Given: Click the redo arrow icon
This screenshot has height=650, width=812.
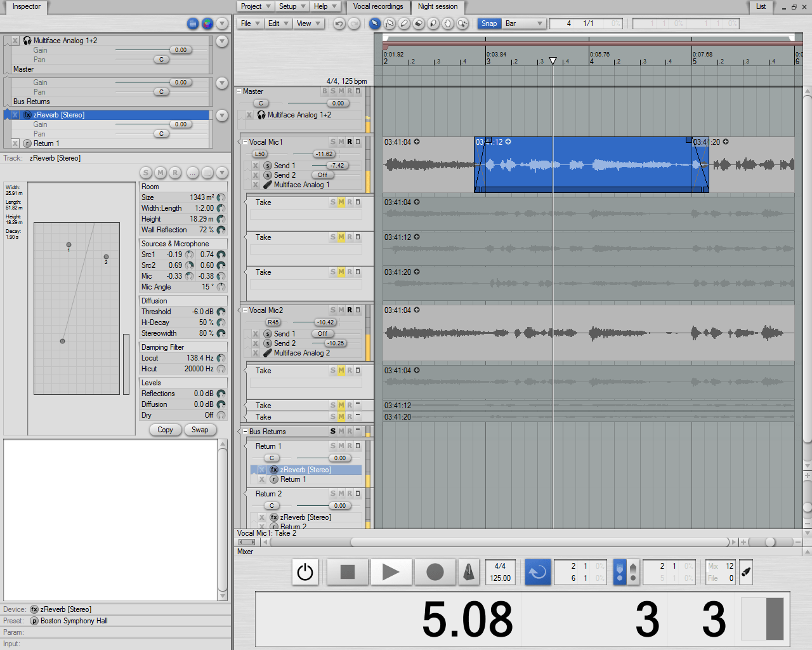Looking at the screenshot, I should click(354, 23).
